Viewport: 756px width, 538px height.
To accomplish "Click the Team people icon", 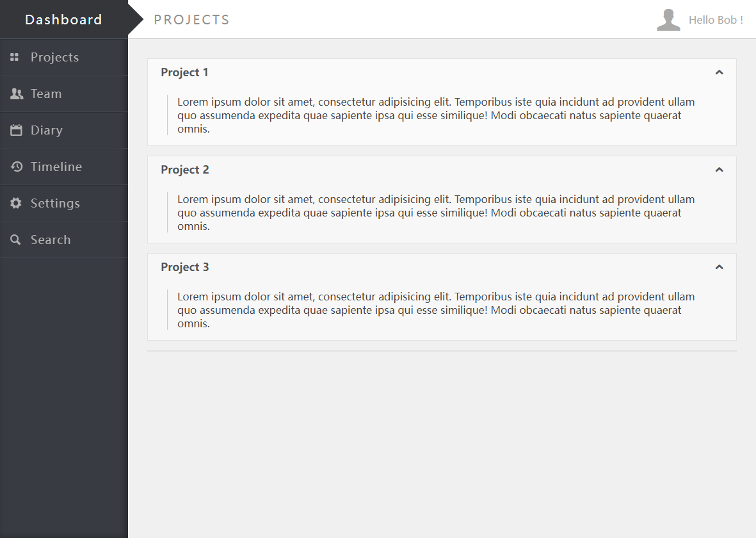I will click(17, 94).
